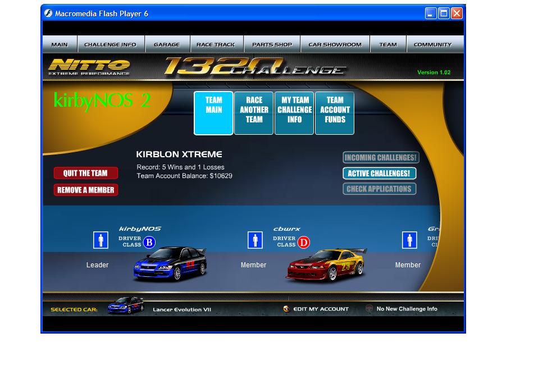The image size is (552, 392).
Task: Click cbwrx driver class D badge
Action: coord(303,242)
